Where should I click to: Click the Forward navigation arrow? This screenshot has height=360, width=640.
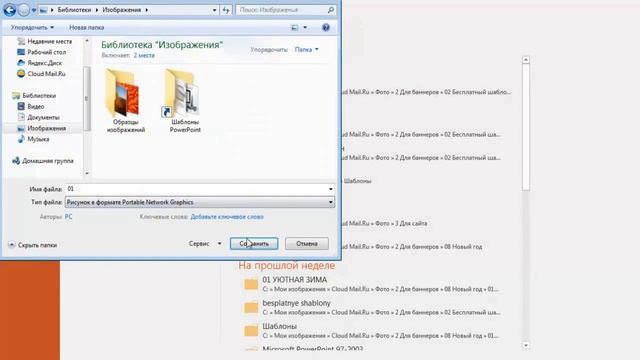pos(24,10)
